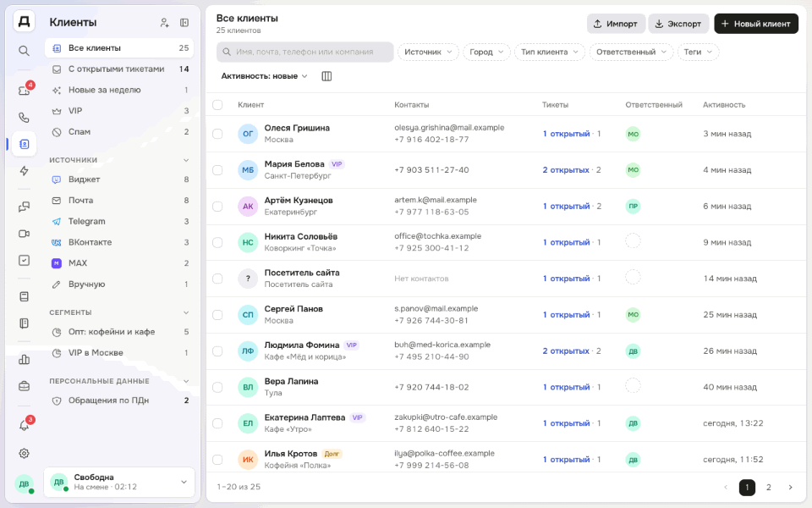Open the video camera section
The width and height of the screenshot is (812, 508).
click(x=24, y=234)
